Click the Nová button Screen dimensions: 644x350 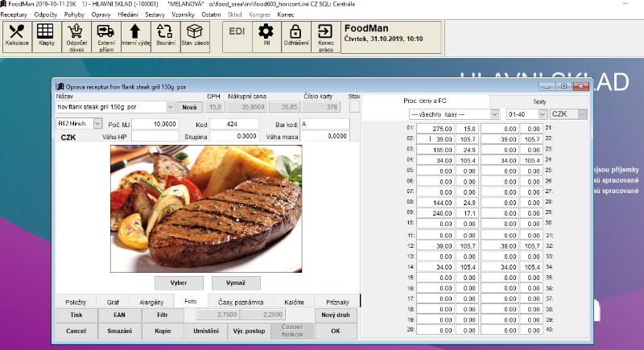pos(189,107)
